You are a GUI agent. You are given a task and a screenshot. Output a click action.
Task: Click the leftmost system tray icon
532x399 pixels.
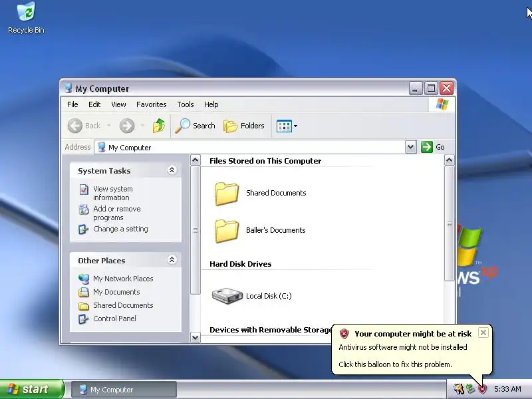459,389
